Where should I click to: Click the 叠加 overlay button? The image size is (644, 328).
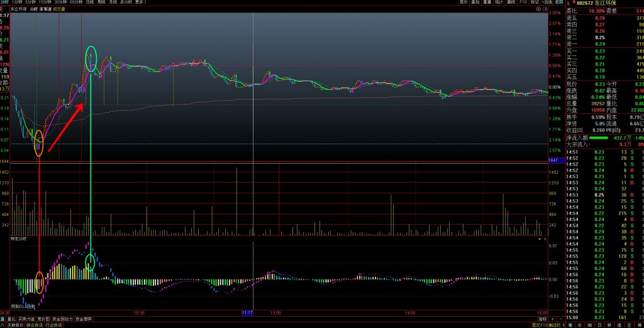point(475,3)
